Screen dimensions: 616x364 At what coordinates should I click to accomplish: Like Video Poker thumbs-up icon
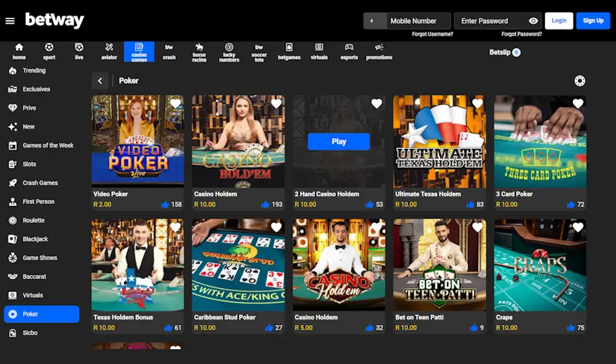[x=165, y=205]
